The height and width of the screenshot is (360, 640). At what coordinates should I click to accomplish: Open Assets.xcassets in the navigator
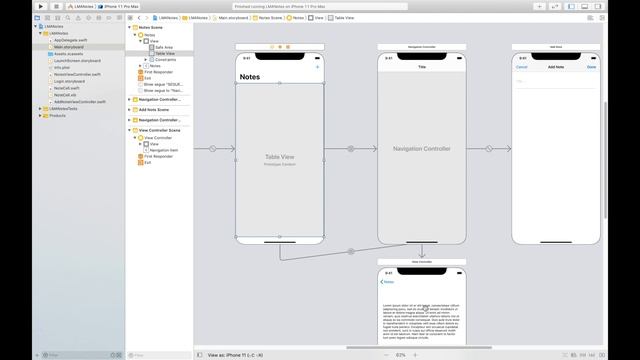[x=68, y=54]
